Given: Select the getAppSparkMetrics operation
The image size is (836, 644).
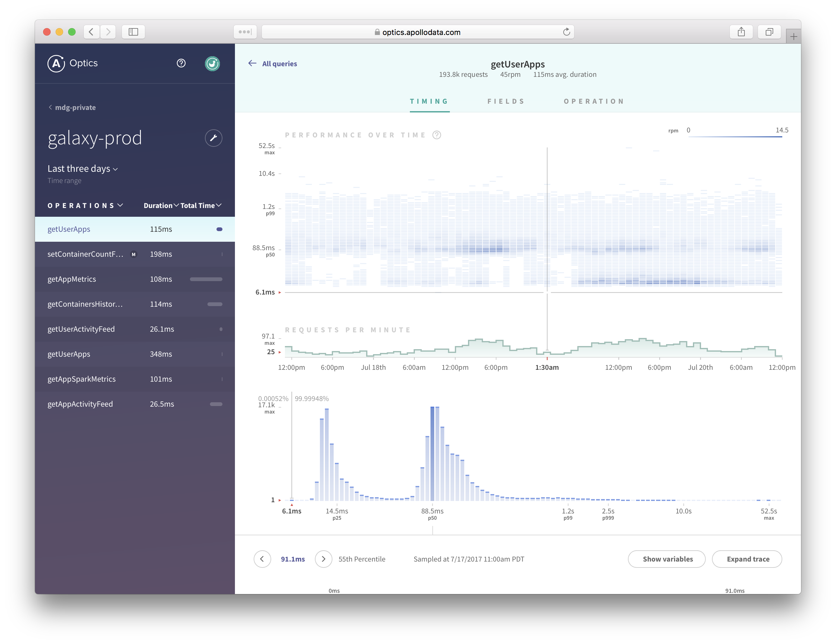Looking at the screenshot, I should coord(135,379).
